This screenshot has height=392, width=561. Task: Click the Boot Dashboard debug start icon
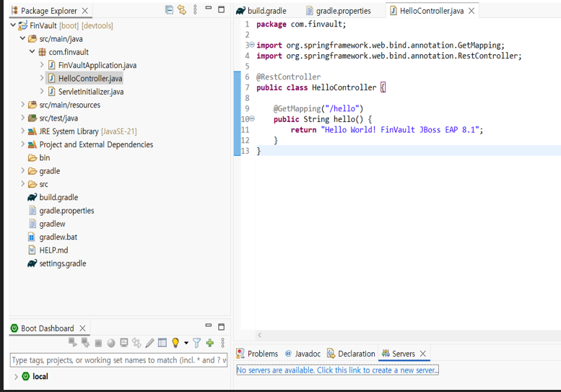pyautogui.click(x=85, y=342)
